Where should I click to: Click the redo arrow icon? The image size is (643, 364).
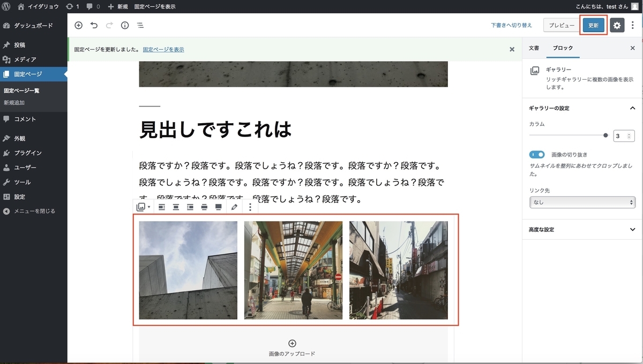click(x=109, y=25)
